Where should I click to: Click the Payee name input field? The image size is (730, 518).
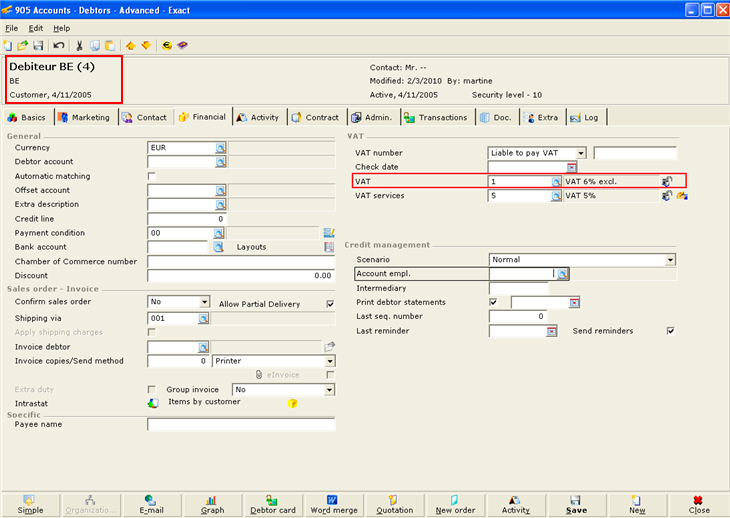(241, 424)
